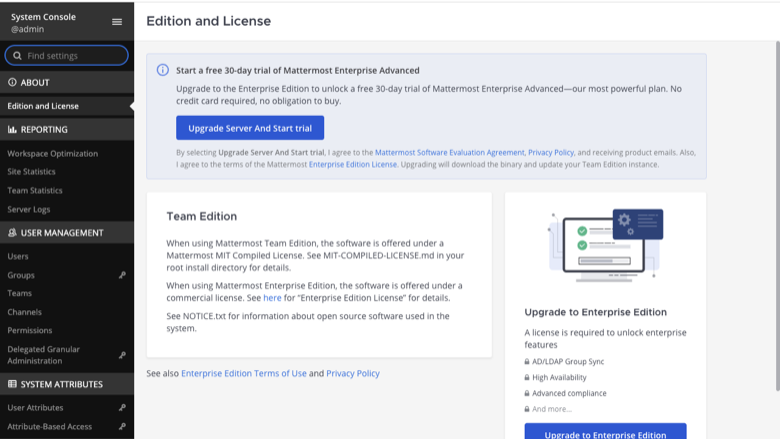Open the Enterprise Edition License link

353,165
